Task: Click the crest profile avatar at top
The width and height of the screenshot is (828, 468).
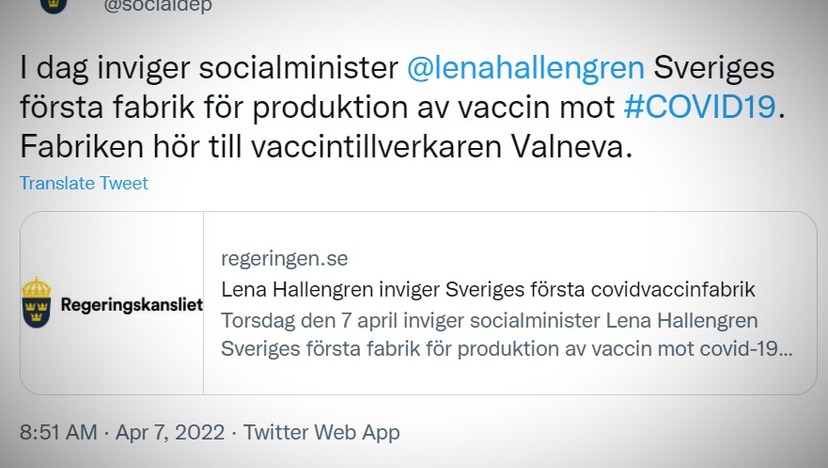Action: [x=54, y=5]
